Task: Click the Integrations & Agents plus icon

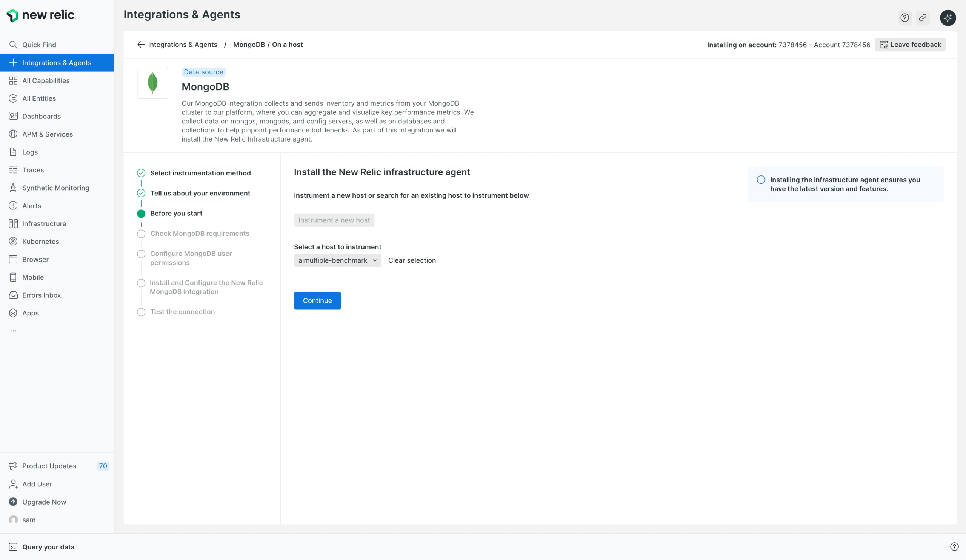Action: (13, 63)
